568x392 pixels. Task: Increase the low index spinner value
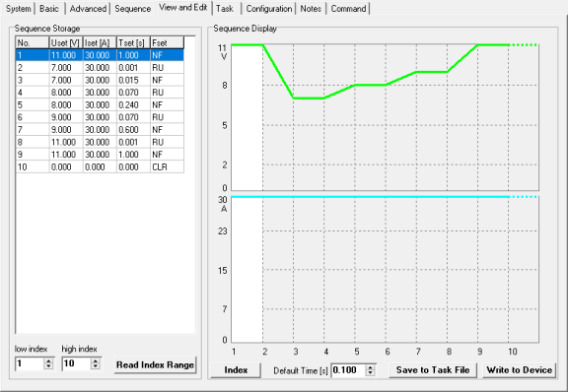click(48, 360)
